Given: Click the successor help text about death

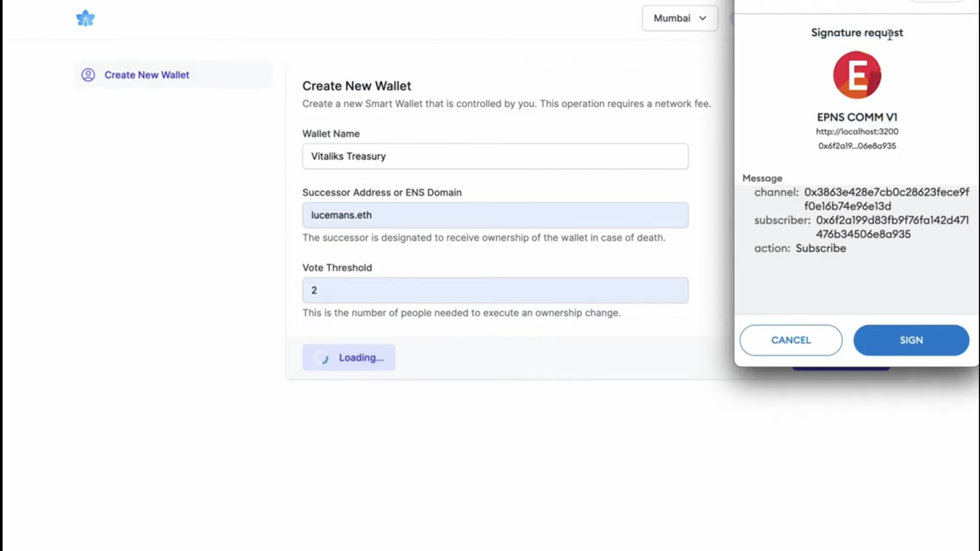Looking at the screenshot, I should (484, 238).
